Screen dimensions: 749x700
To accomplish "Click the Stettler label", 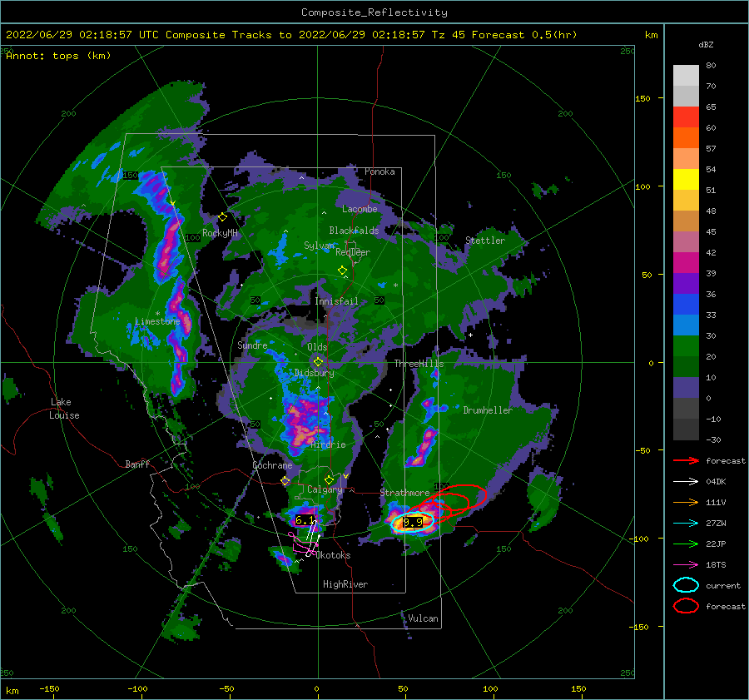I will 485,241.
